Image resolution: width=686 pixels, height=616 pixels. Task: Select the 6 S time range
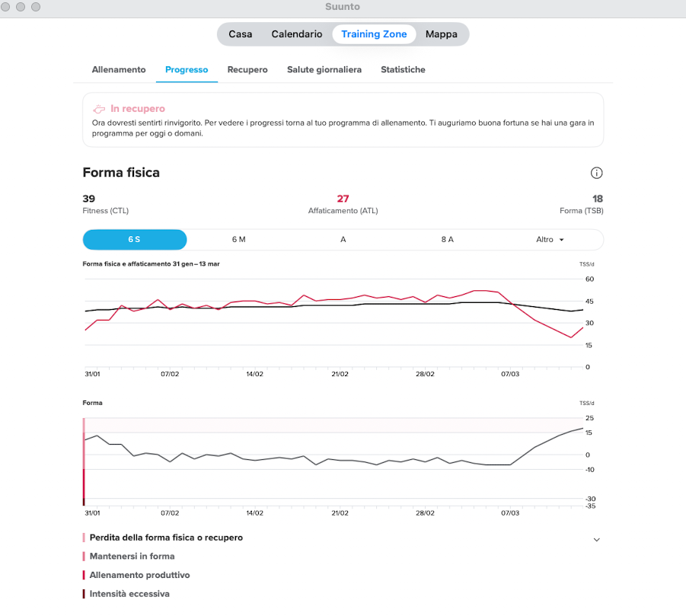pos(134,239)
